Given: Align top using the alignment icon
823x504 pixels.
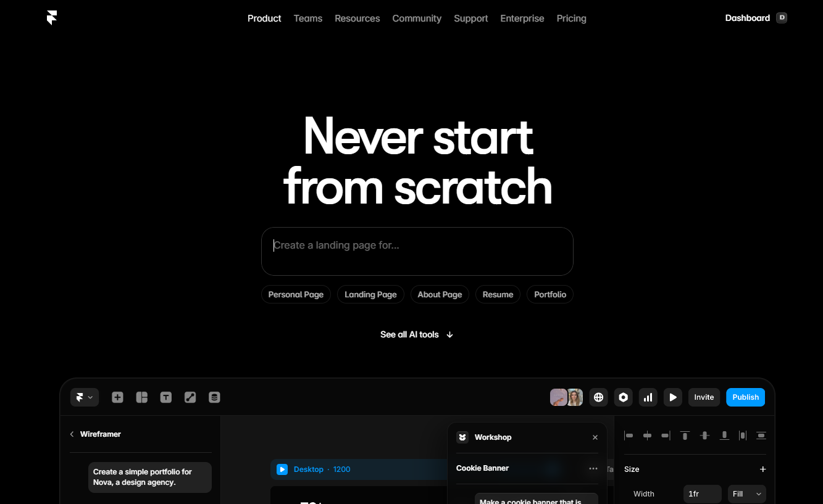Looking at the screenshot, I should (685, 436).
